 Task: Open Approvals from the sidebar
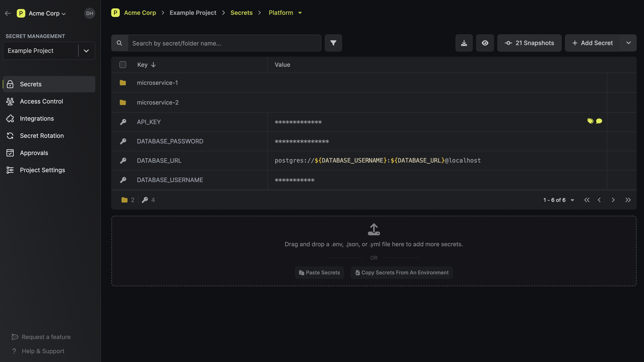34,153
